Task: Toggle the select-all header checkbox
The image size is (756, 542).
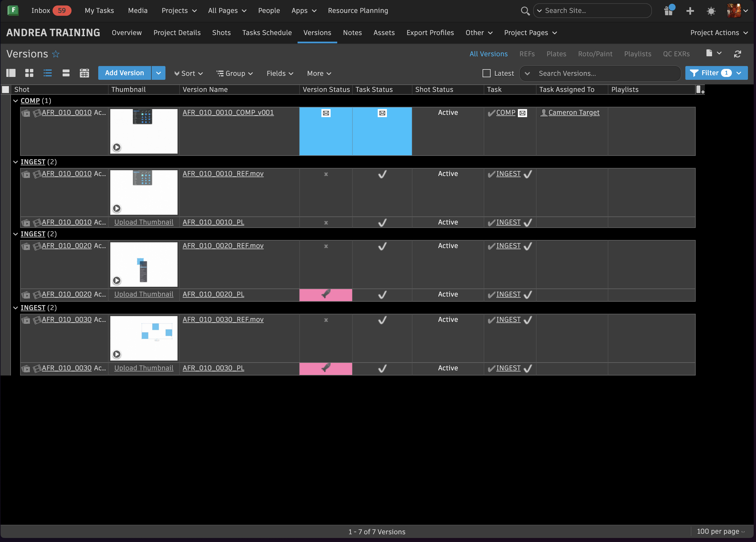Action: (x=6, y=89)
